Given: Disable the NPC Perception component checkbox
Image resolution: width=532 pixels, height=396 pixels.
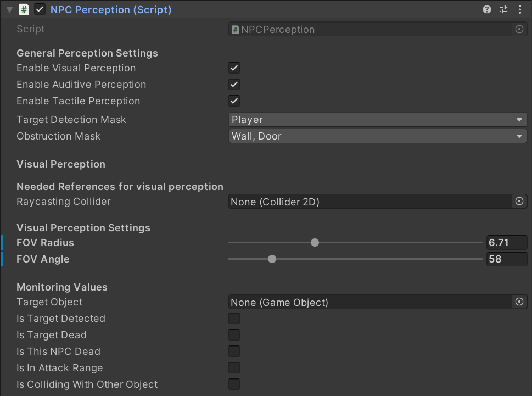Looking at the screenshot, I should [x=40, y=9].
